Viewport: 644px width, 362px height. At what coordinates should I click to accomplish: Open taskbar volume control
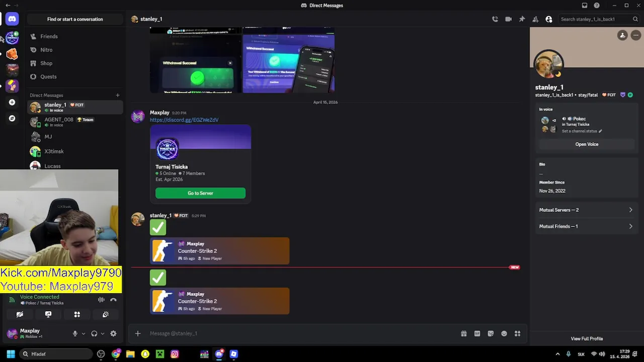pos(602,354)
